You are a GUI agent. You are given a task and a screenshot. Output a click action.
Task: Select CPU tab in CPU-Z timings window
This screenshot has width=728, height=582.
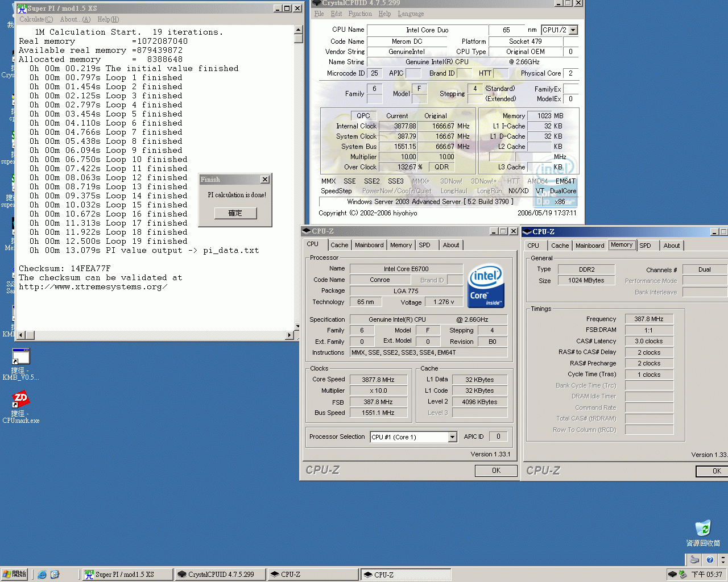pyautogui.click(x=533, y=246)
